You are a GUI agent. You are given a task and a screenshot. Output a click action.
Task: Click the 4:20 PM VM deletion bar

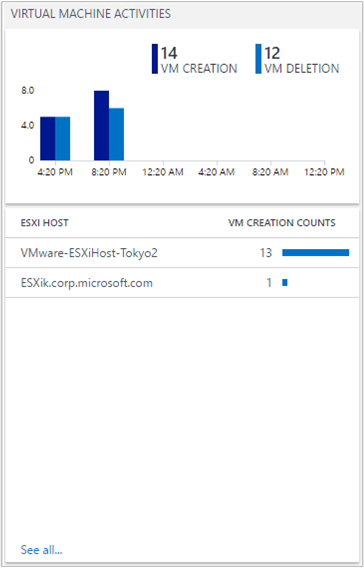tap(63, 138)
